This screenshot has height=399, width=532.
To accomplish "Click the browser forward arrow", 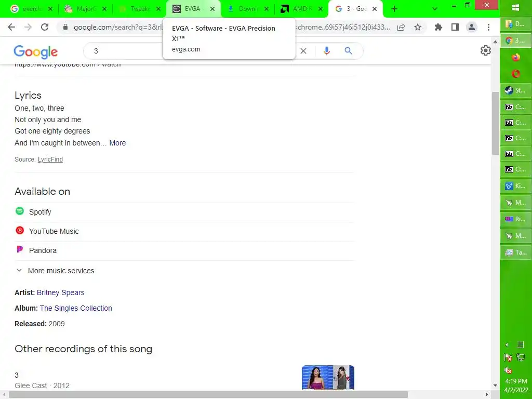I will coord(28,27).
